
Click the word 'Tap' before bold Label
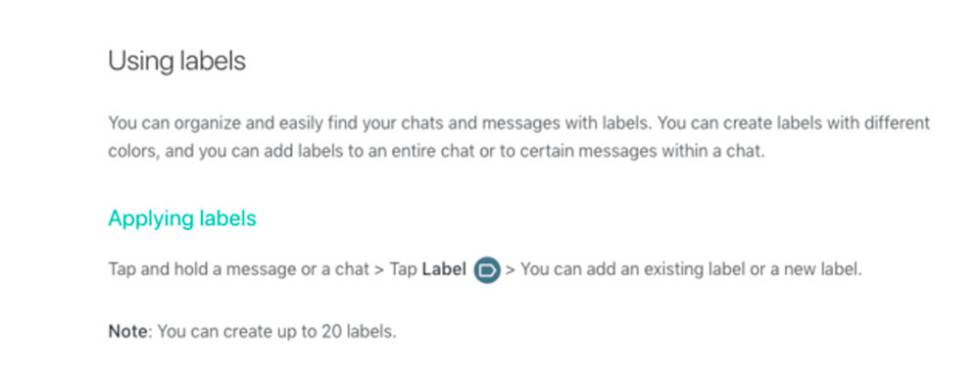403,270
